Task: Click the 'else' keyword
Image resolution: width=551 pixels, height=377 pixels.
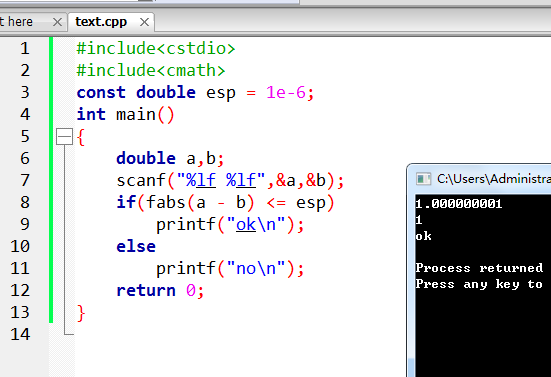Action: 136,247
